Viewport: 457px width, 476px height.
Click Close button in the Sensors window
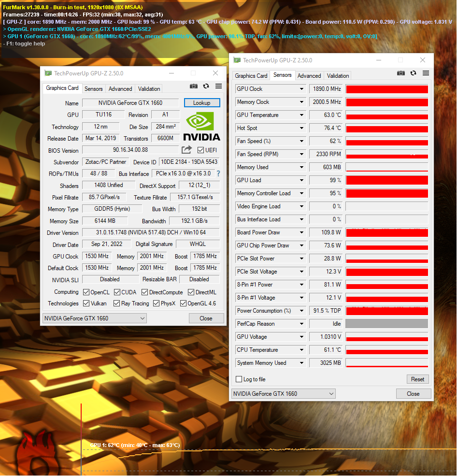[414, 394]
